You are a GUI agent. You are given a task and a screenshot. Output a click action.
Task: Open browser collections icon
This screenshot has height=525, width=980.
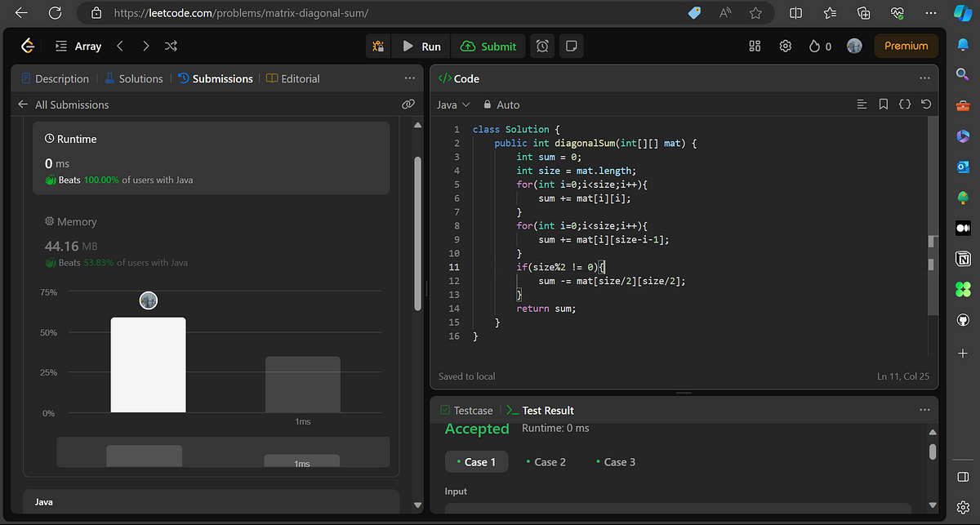coord(863,13)
